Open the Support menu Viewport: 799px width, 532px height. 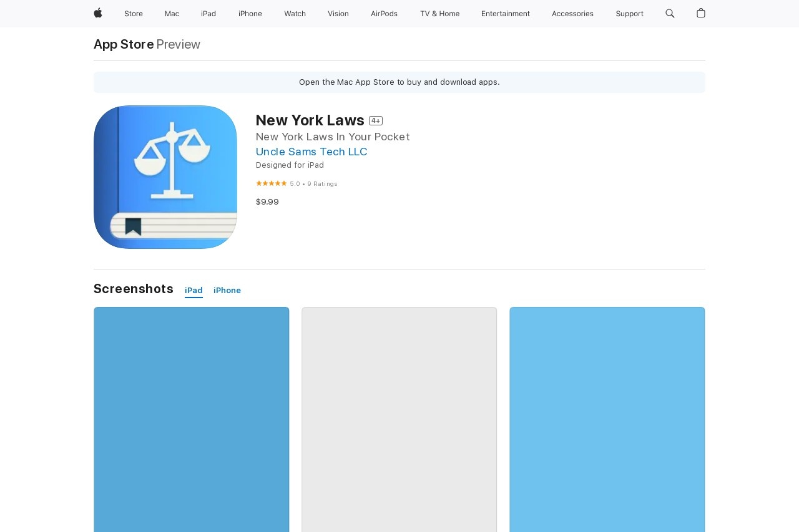[629, 14]
